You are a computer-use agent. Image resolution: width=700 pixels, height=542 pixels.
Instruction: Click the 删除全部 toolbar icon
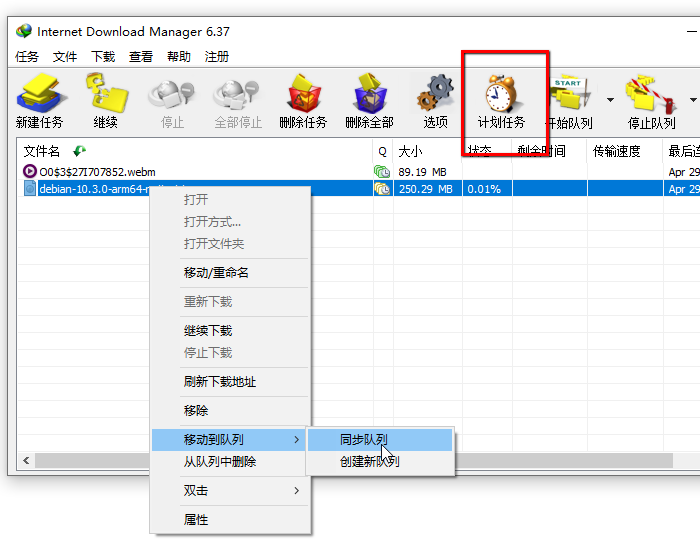tap(369, 93)
